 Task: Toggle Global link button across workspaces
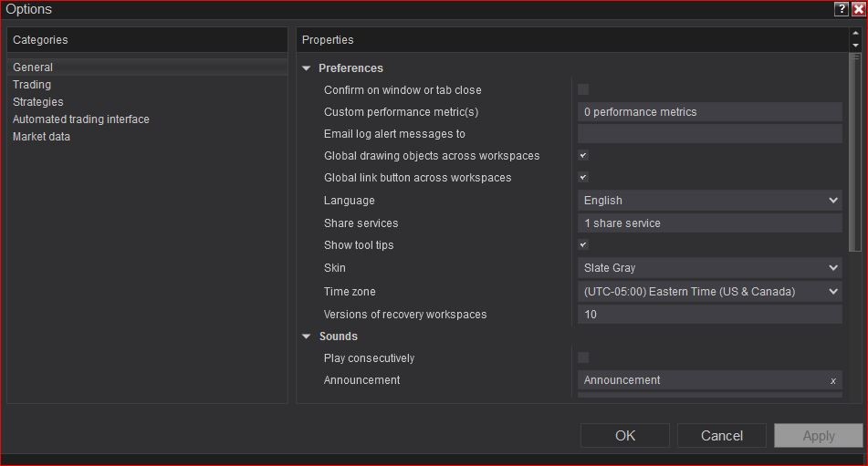tap(583, 177)
